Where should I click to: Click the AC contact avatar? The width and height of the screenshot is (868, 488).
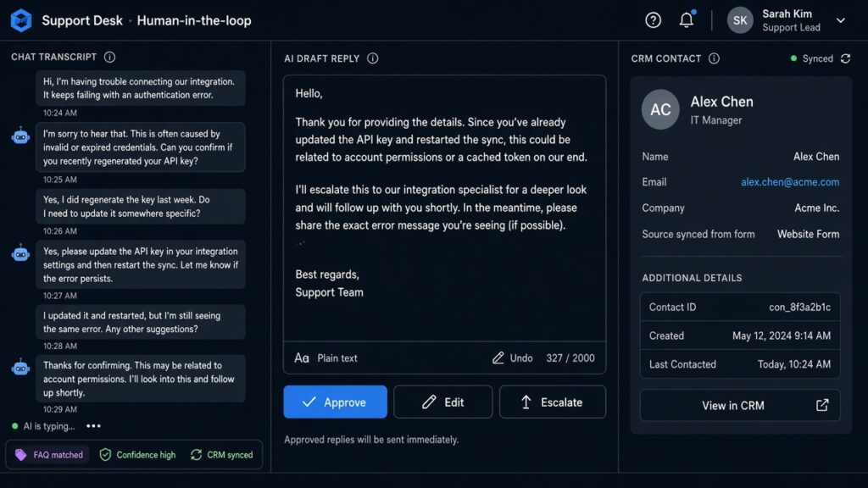point(660,109)
